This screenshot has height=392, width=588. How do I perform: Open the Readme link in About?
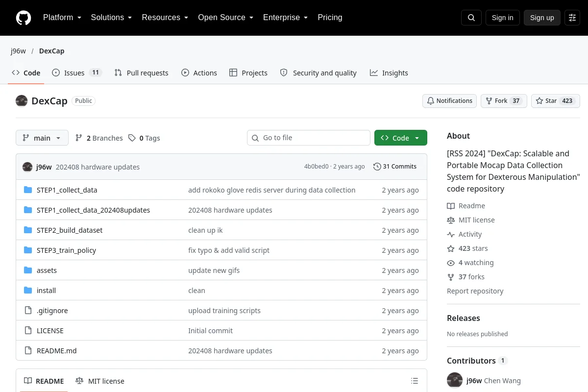point(466,206)
